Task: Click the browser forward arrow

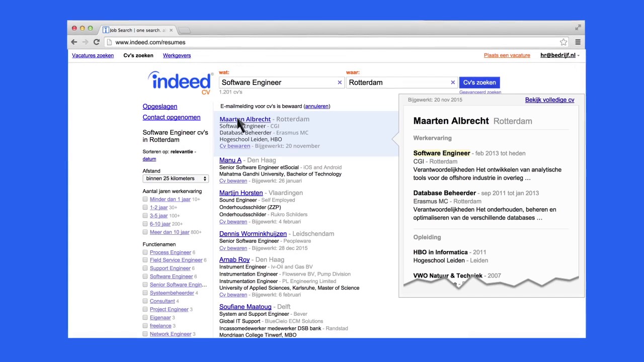Action: (85, 42)
